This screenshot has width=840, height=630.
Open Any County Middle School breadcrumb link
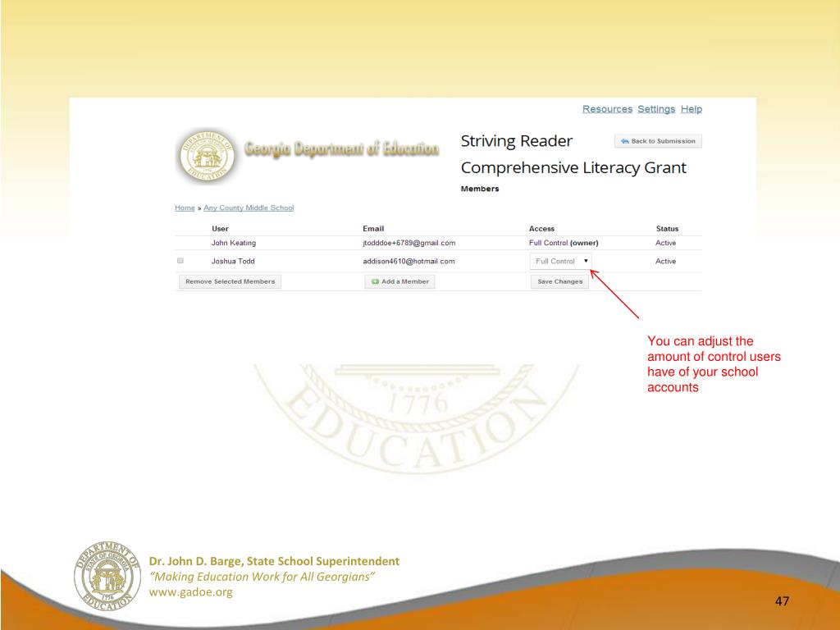tap(249, 208)
